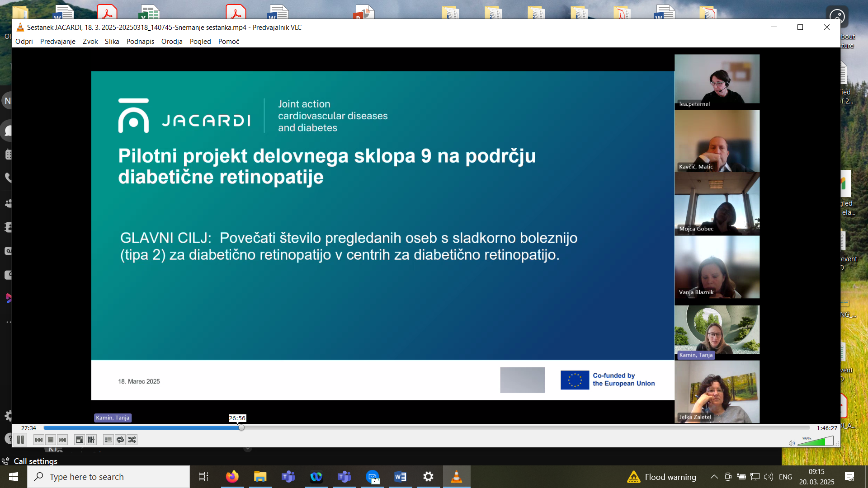Screen dimensions: 868x488
Task: Open the Zvok menu
Action: coord(90,41)
